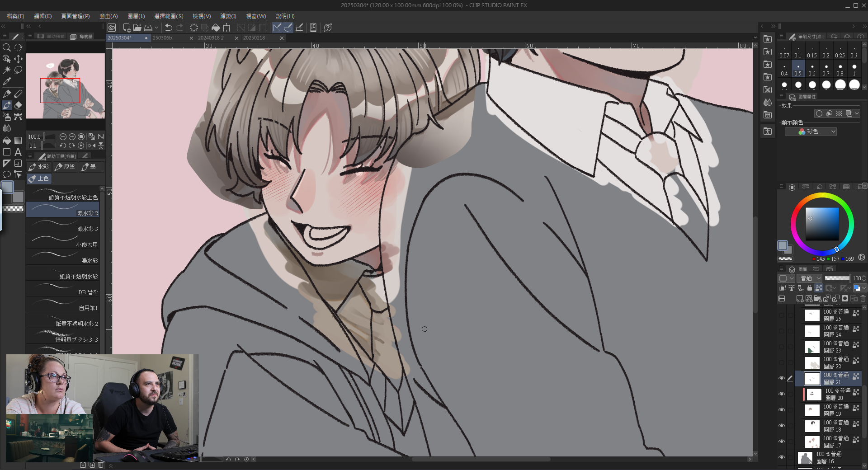Select the Eyedropper tool

tap(6, 82)
